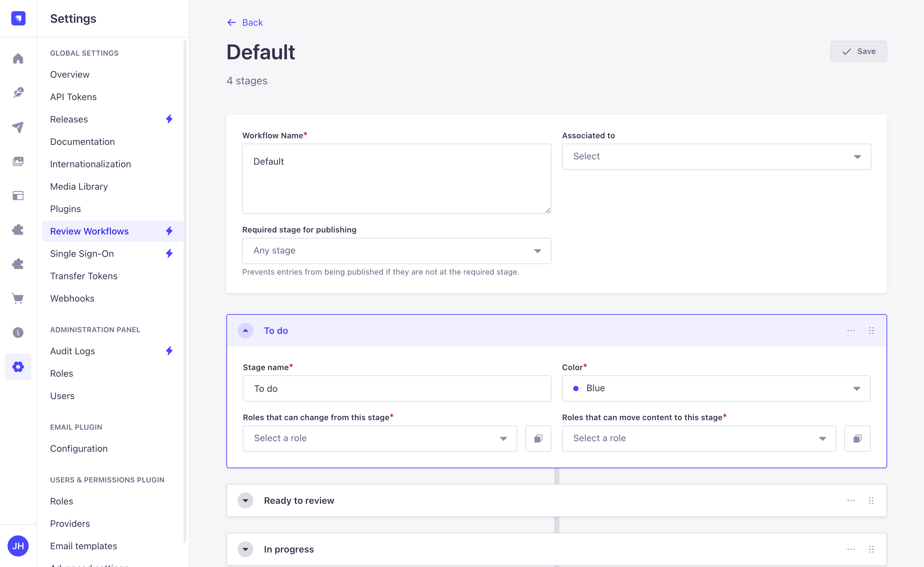
Task: Open the Marketplace shopping cart icon
Action: coord(18,298)
